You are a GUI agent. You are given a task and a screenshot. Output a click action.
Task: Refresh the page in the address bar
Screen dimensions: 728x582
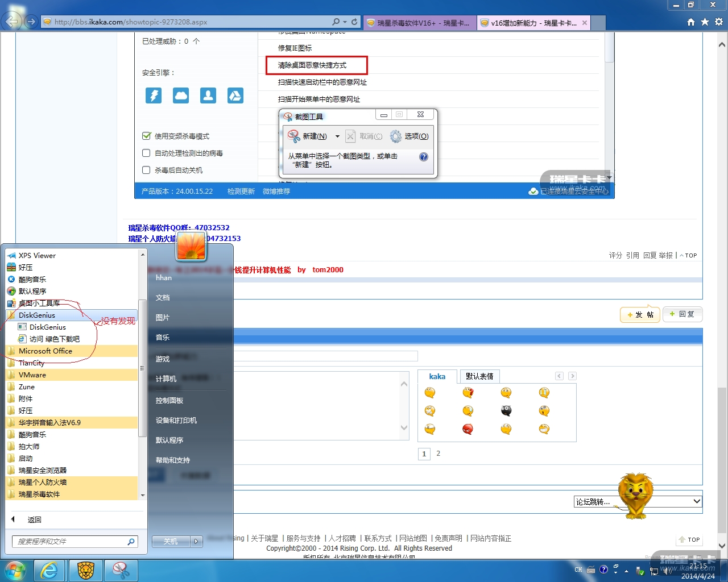[354, 22]
